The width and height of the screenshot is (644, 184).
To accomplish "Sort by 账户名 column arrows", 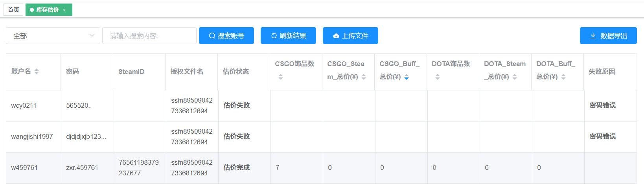I will (x=37, y=71).
